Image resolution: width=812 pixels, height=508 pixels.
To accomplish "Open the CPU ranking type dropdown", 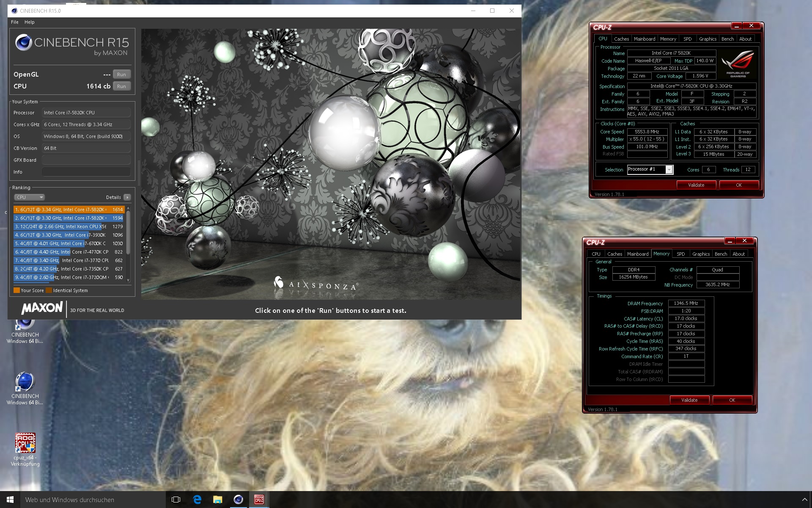I will (29, 197).
